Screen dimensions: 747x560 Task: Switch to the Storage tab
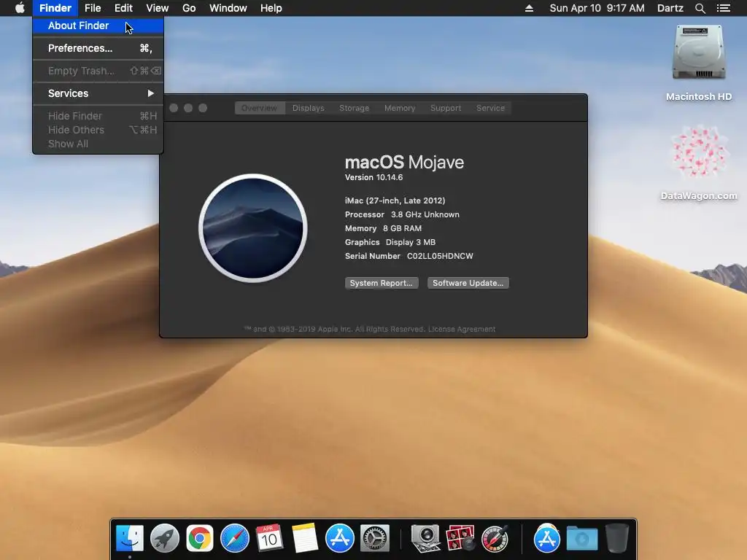(354, 108)
